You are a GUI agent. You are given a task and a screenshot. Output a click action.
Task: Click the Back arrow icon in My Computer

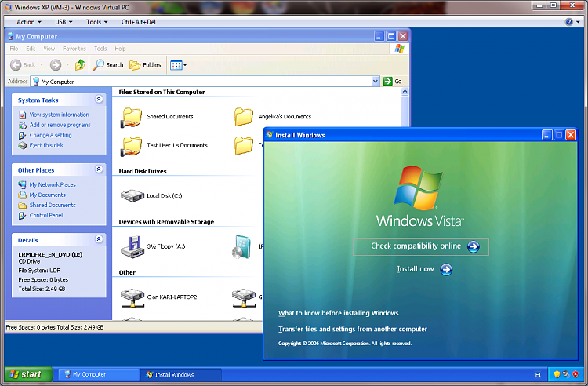click(x=16, y=65)
